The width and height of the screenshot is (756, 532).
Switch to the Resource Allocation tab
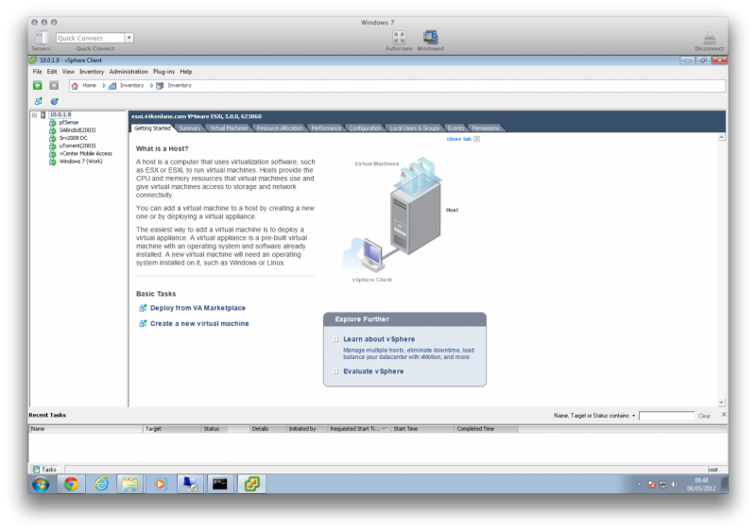point(279,128)
